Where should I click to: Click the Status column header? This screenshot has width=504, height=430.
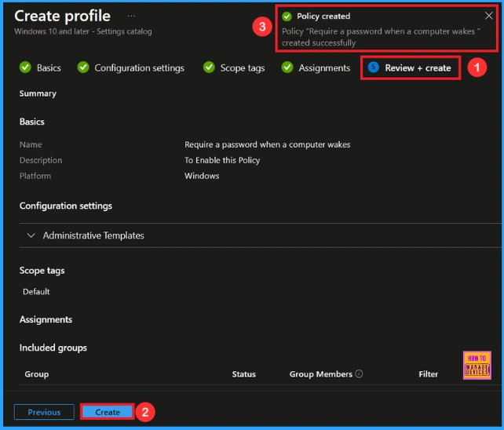(243, 374)
